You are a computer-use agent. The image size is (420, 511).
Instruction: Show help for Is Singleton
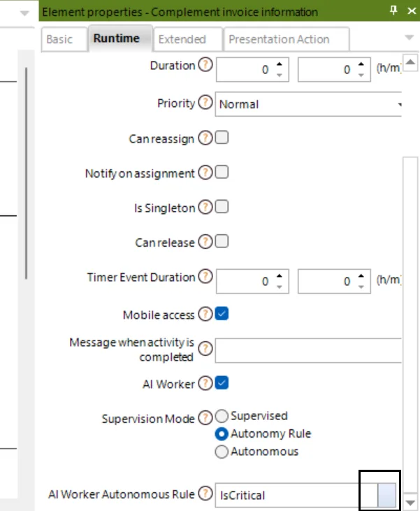tap(205, 207)
